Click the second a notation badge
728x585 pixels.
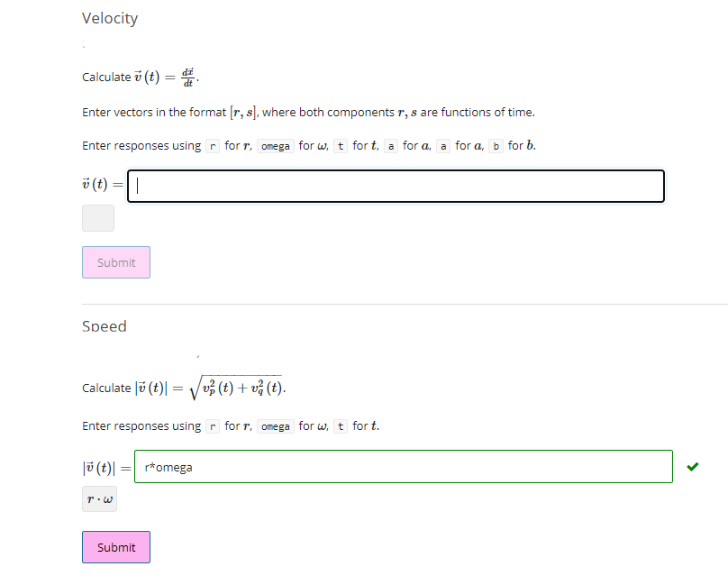442,145
